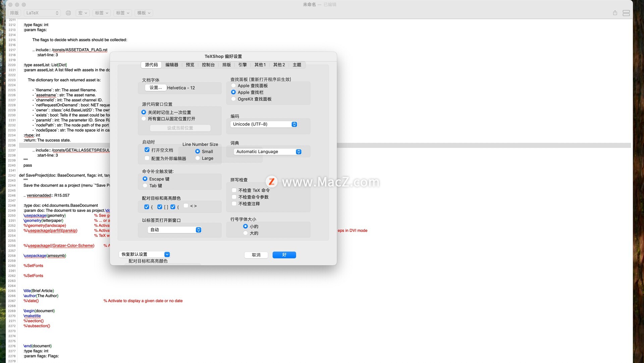This screenshot has width=644, height=363.
Task: Select Apple 查找栏 radio option
Action: tap(233, 92)
